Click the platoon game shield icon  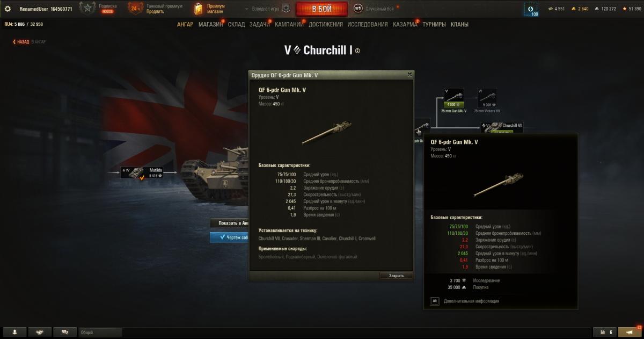pyautogui.click(x=286, y=9)
